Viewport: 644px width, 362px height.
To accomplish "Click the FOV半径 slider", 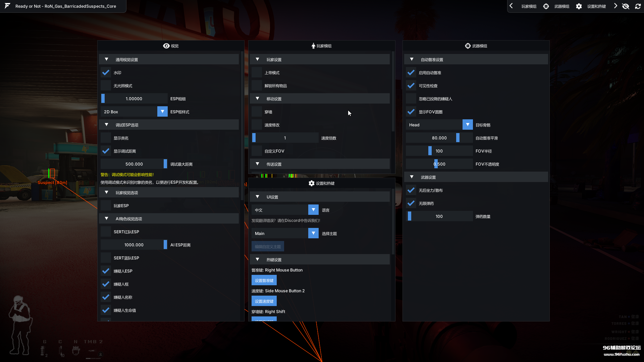I will tap(439, 151).
